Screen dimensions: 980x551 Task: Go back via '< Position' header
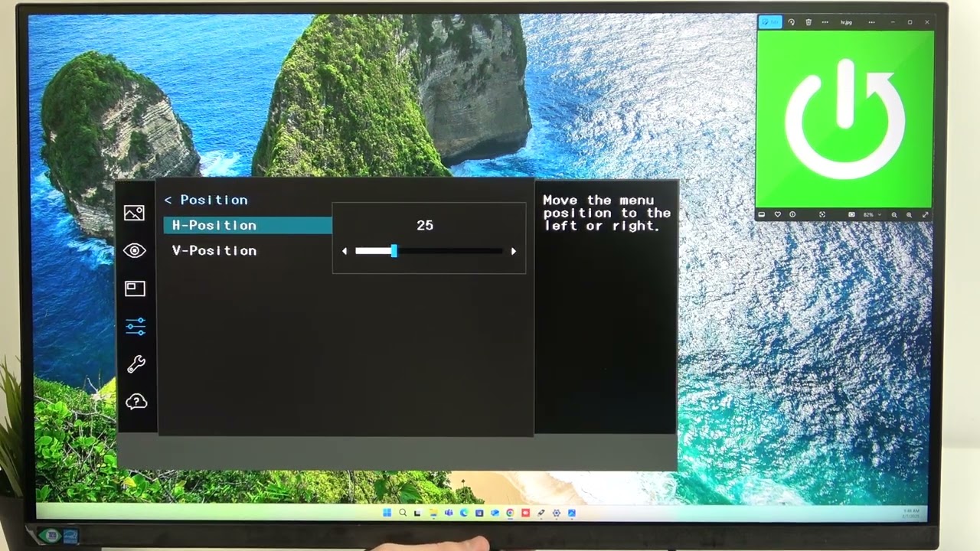206,200
